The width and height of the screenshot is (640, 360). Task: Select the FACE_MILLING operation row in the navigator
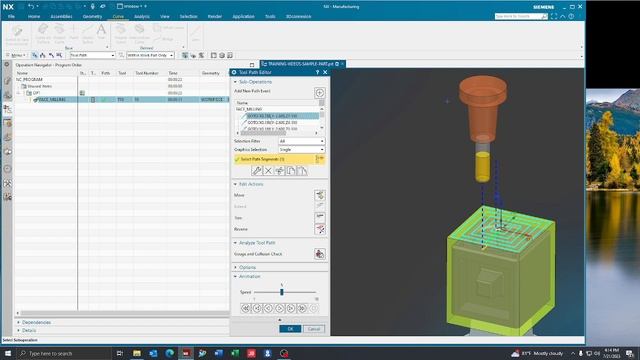coord(122,100)
